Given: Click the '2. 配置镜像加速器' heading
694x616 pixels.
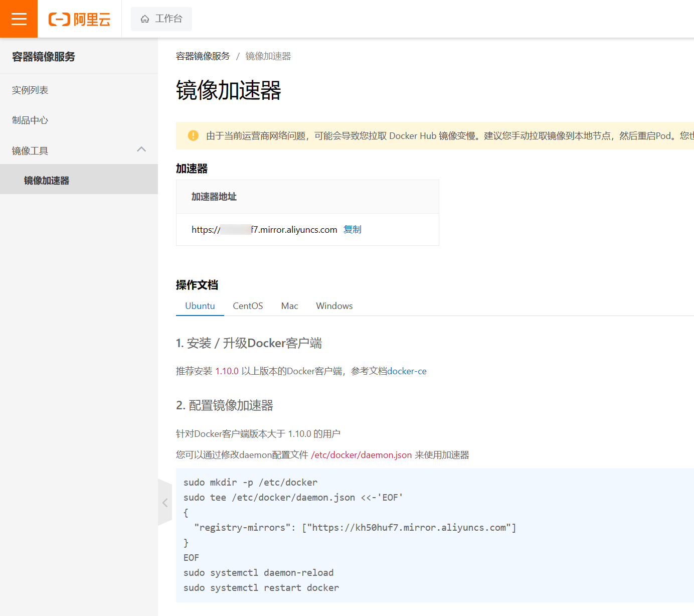Looking at the screenshot, I should pos(225,405).
